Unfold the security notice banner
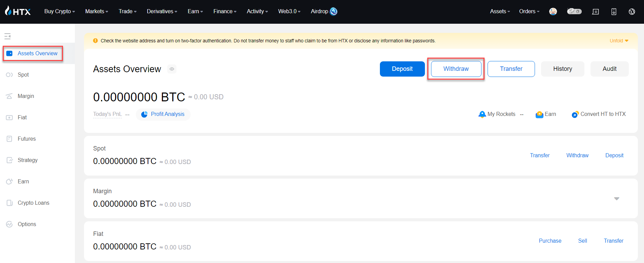 coord(619,41)
